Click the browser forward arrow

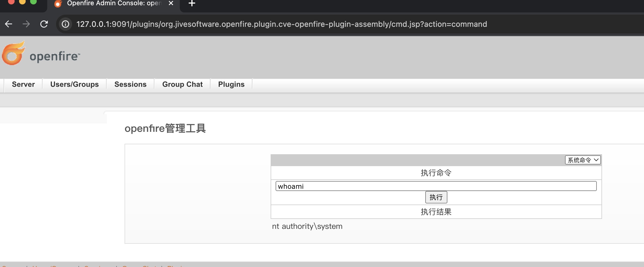coord(26,24)
